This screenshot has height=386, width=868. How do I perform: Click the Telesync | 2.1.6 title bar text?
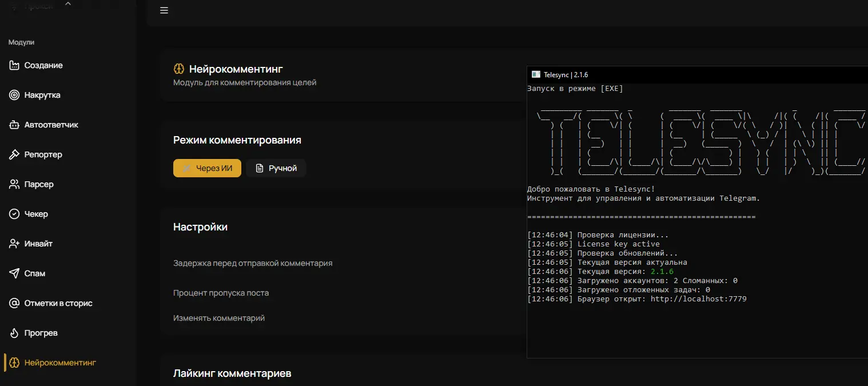566,75
